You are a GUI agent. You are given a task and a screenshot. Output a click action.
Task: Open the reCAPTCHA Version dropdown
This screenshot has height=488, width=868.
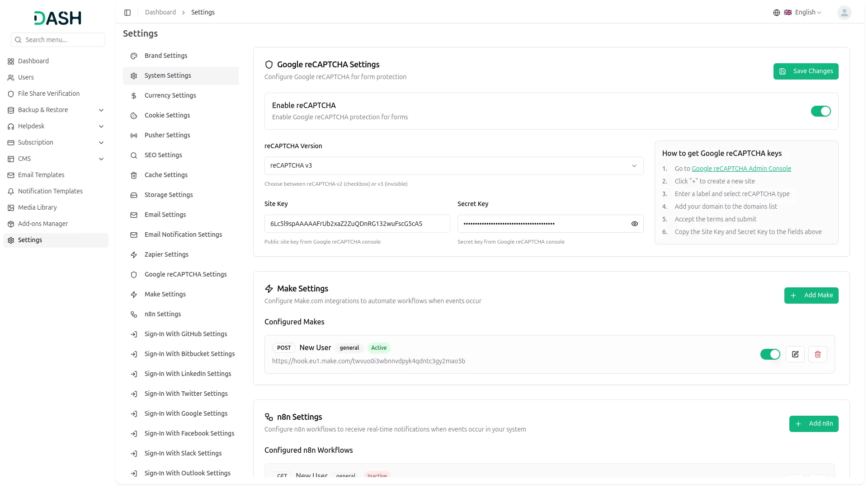(x=453, y=166)
